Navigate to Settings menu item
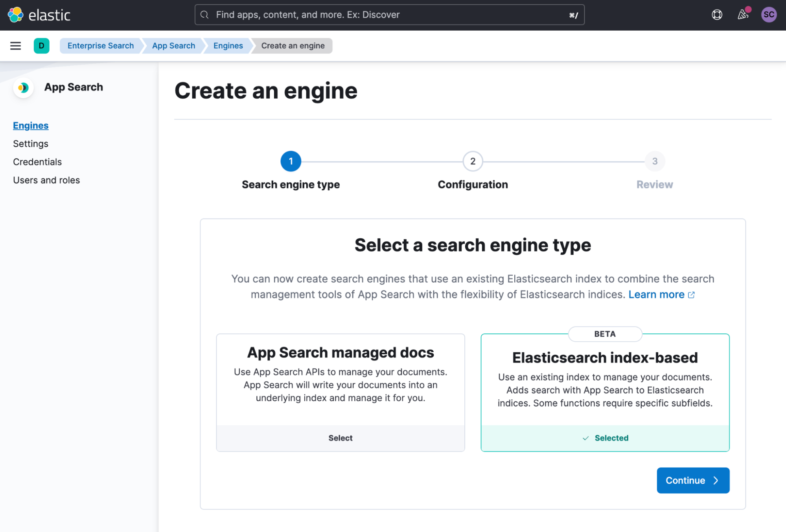786x532 pixels. click(x=31, y=143)
